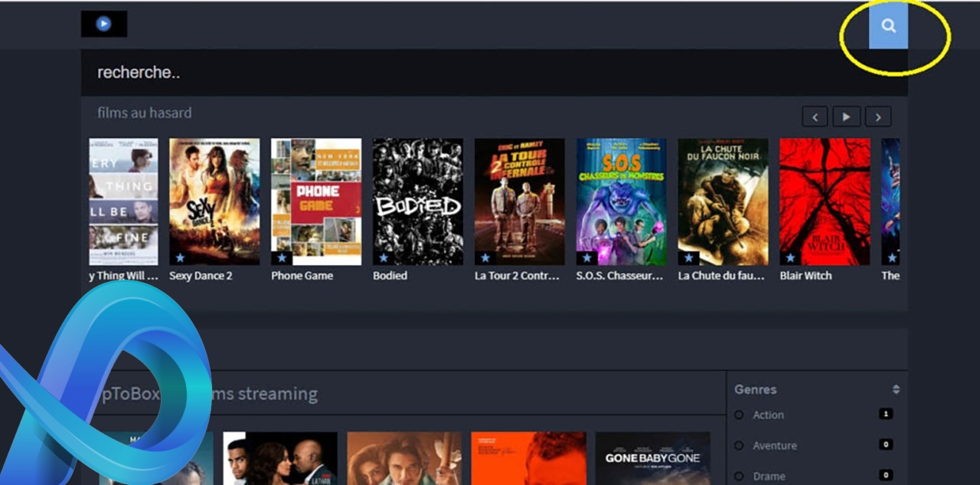Image resolution: width=980 pixels, height=485 pixels.
Task: Select the Action genre radio button
Action: pos(739,415)
